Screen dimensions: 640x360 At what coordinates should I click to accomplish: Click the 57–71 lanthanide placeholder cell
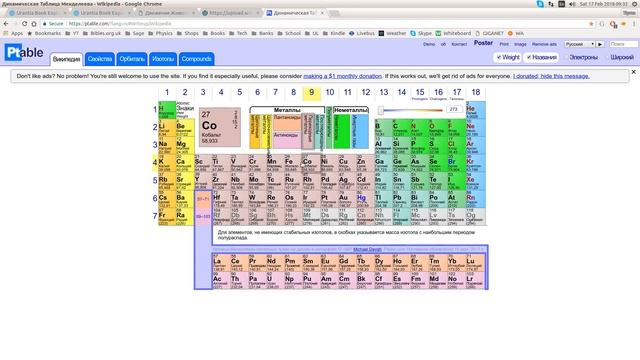coord(203,199)
